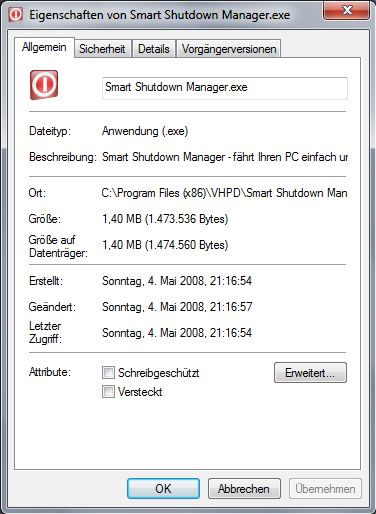
Task: Click the red power icon in title bar
Action: 15,15
